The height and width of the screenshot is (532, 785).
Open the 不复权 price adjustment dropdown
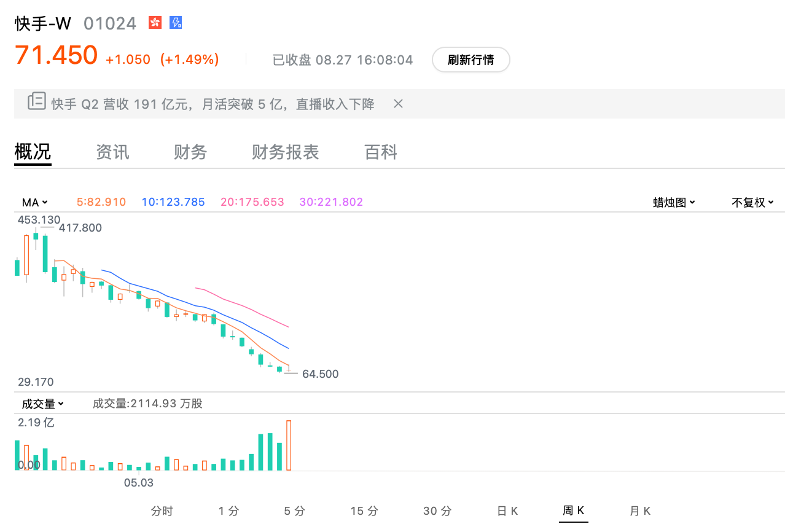[x=752, y=202]
